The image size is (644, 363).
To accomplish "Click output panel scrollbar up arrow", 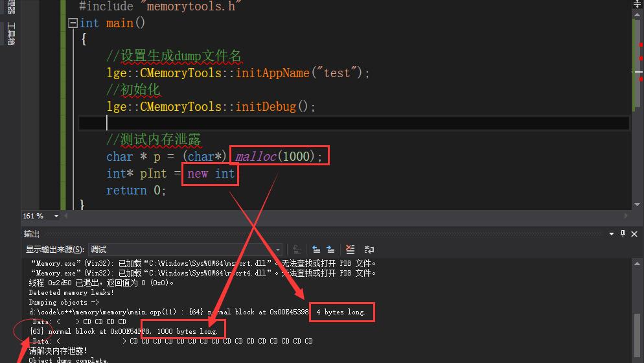I will click(x=637, y=264).
